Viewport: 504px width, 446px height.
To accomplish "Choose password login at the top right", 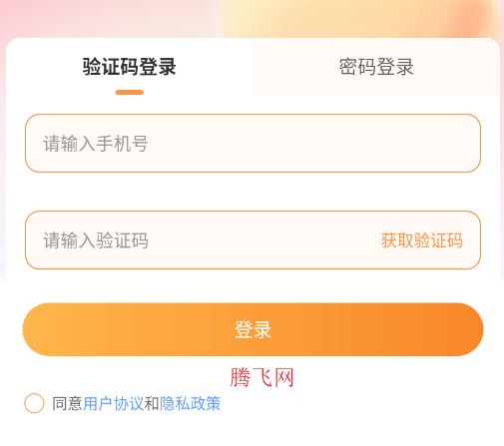I will pyautogui.click(x=376, y=67).
